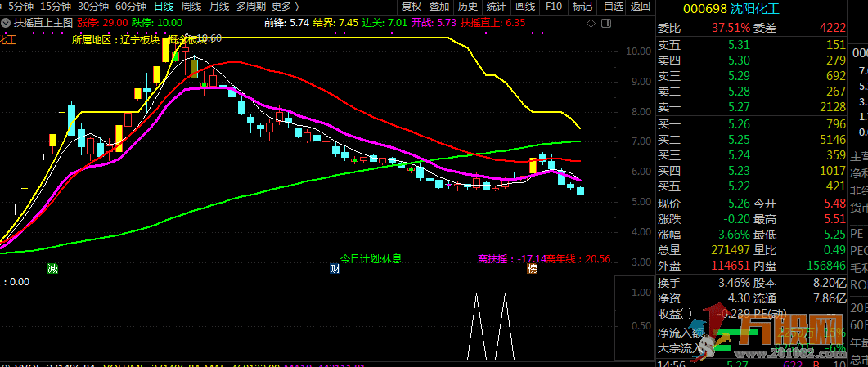The height and width of the screenshot is (367, 868).
Task: Click the 卖五 5.31 order row
Action: 751,45
